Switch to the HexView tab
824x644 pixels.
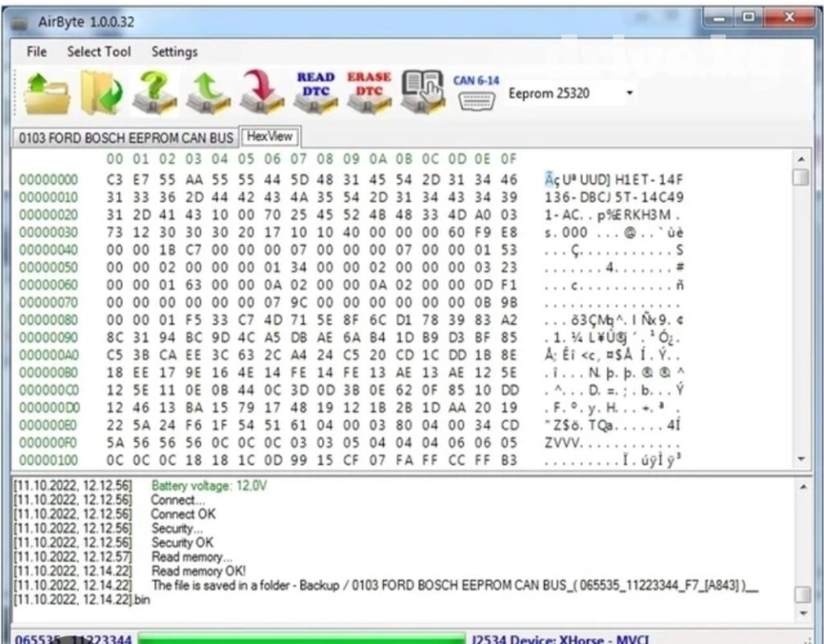pos(269,137)
